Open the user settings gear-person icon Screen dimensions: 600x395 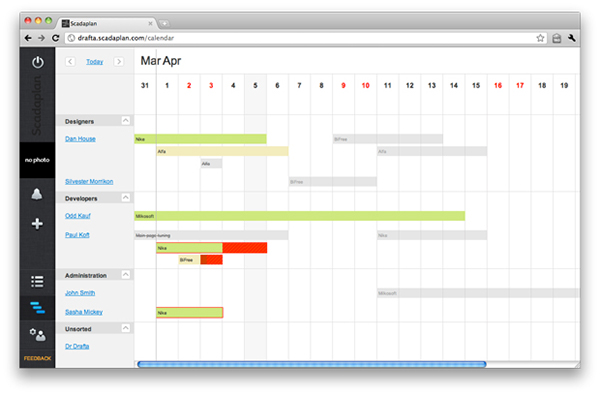click(38, 335)
